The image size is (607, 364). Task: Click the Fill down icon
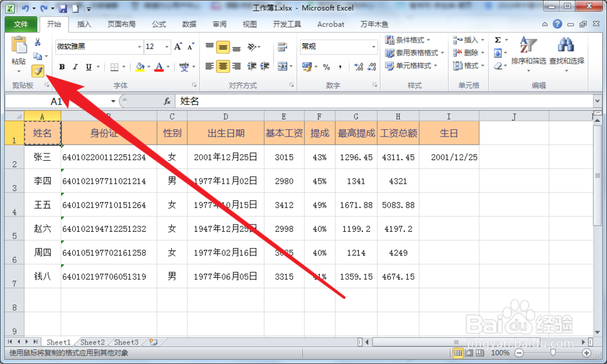pyautogui.click(x=498, y=53)
